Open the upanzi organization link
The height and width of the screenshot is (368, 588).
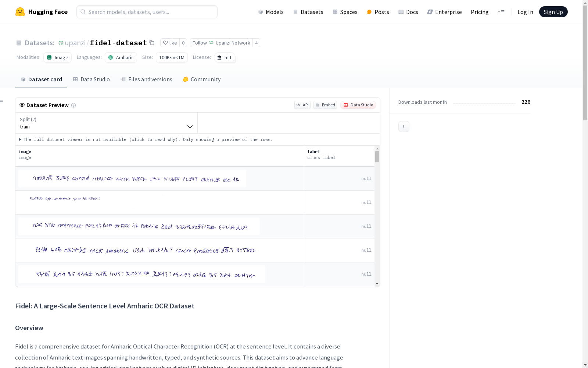75,43
